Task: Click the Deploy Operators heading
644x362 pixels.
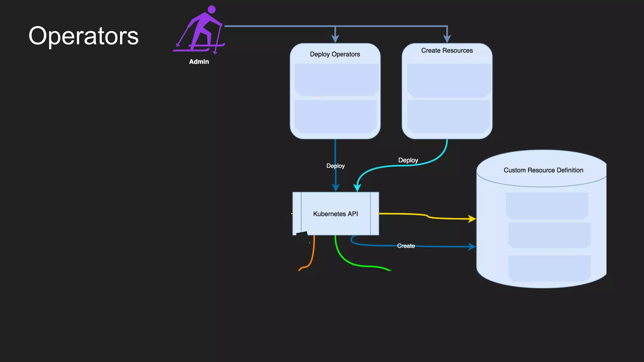Action: click(335, 54)
